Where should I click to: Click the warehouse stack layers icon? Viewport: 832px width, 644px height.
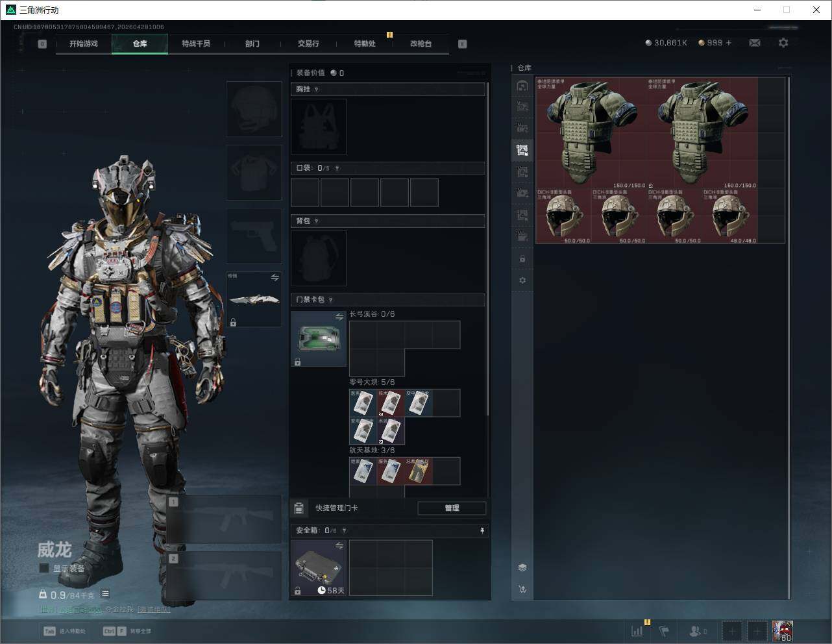pyautogui.click(x=522, y=567)
